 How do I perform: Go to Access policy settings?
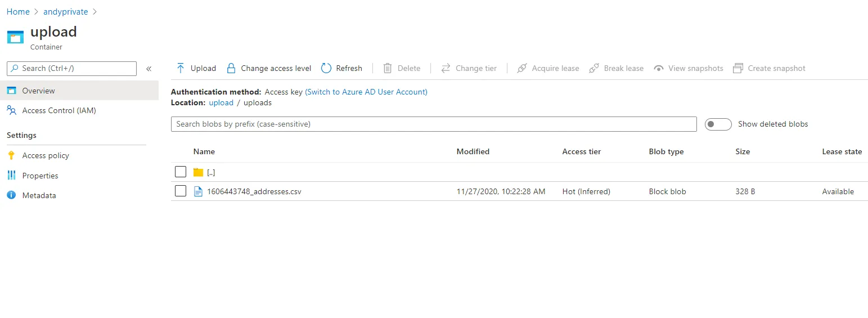click(46, 155)
